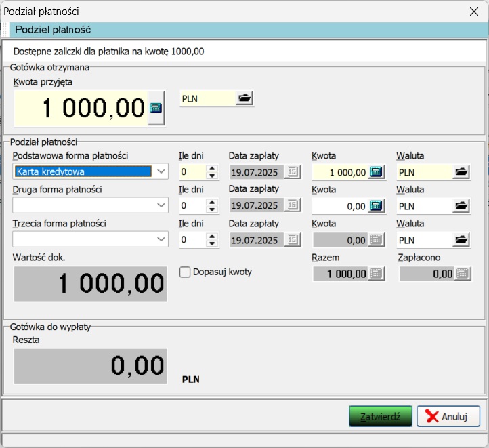Decrease Ile dni for second payment
The image size is (489, 448).
(x=213, y=209)
